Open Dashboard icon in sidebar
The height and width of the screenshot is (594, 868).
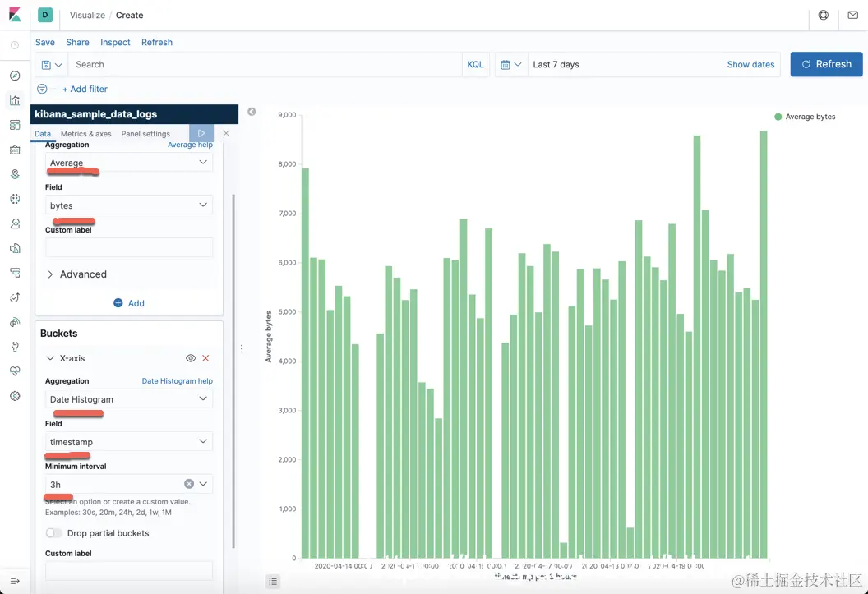coord(15,125)
